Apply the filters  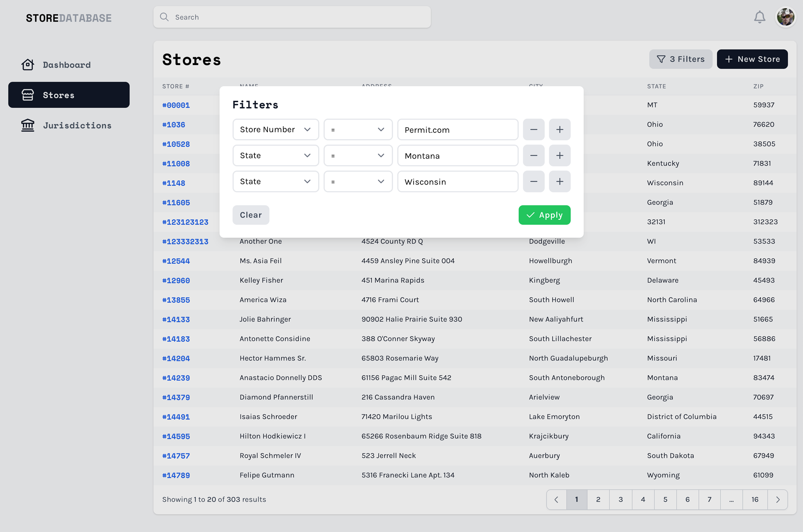[544, 215]
